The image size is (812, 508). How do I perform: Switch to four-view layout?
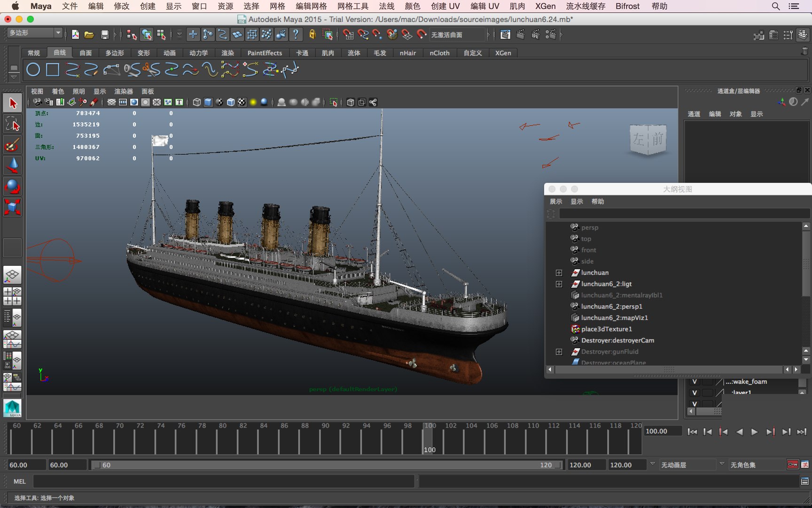click(x=13, y=296)
